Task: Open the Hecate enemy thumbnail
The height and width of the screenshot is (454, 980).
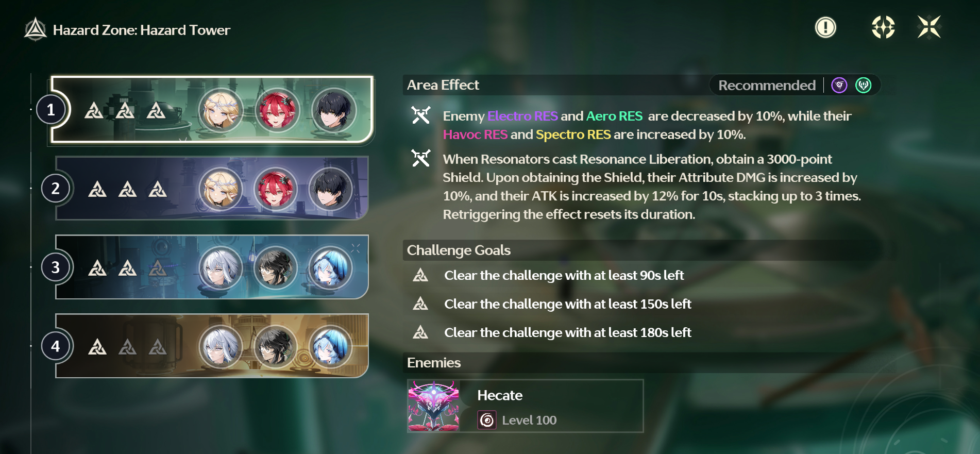Action: click(x=433, y=406)
